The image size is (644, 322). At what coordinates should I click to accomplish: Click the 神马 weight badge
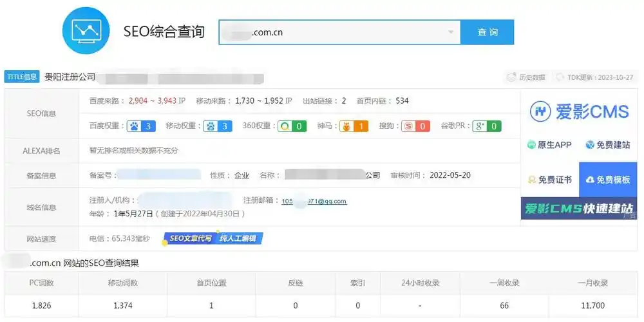354,126
